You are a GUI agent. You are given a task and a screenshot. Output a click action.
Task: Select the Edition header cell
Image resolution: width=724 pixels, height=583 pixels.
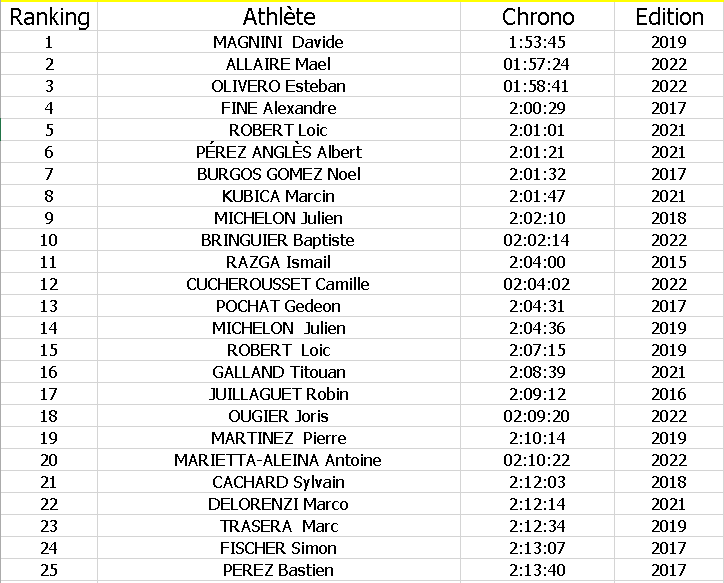coord(669,17)
